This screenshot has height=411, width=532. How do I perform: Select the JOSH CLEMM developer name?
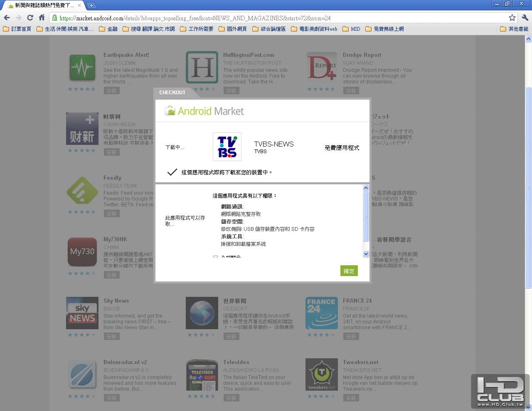tap(119, 63)
